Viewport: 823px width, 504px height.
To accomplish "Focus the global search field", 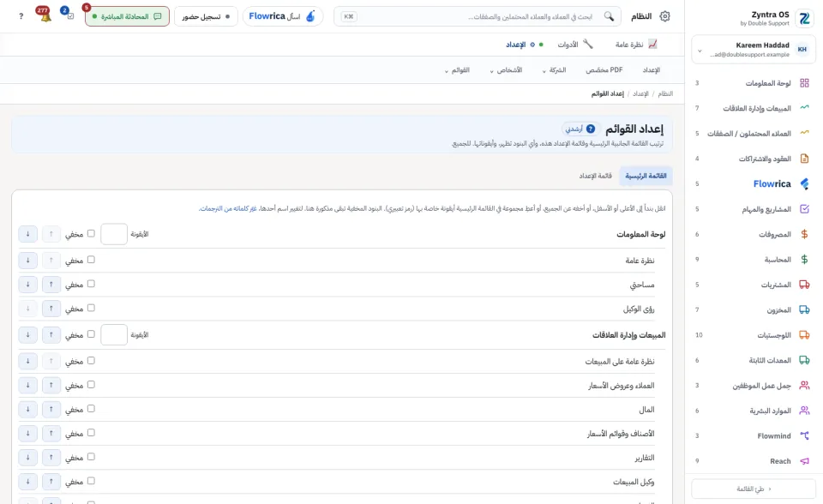I will (x=478, y=16).
